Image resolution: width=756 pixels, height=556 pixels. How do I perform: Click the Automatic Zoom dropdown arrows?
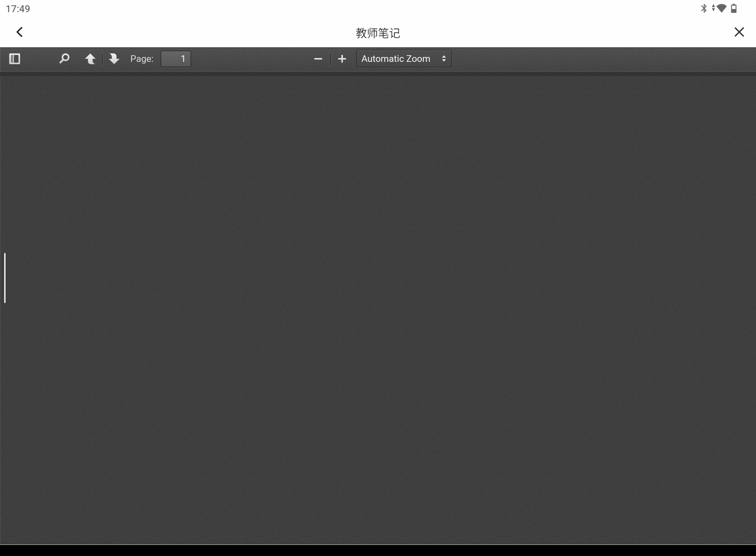(444, 59)
